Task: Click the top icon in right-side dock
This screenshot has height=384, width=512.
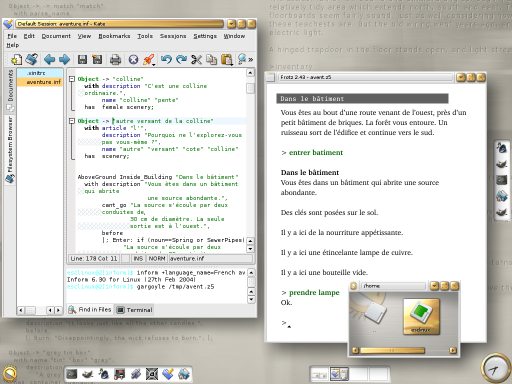Action: coord(501,147)
